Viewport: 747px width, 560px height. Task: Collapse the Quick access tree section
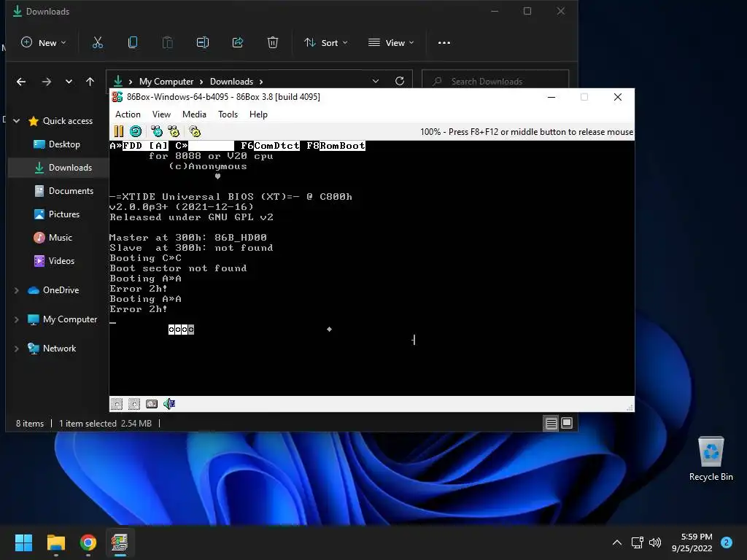(17, 121)
